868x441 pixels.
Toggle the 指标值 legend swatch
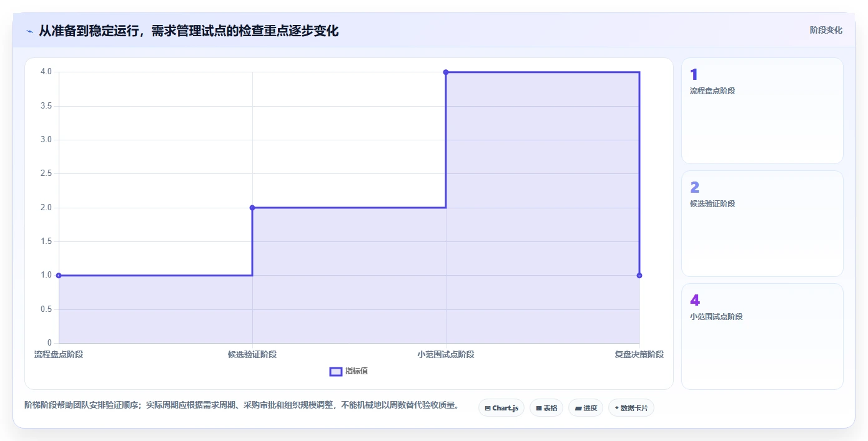[x=335, y=371]
